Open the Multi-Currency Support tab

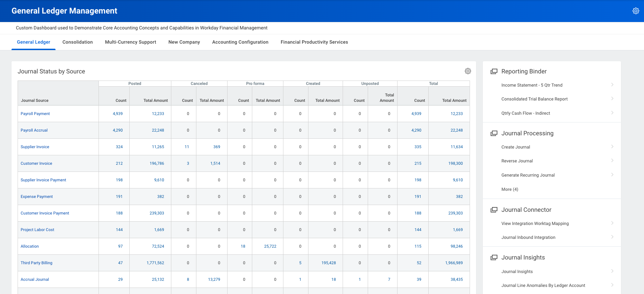tap(130, 42)
